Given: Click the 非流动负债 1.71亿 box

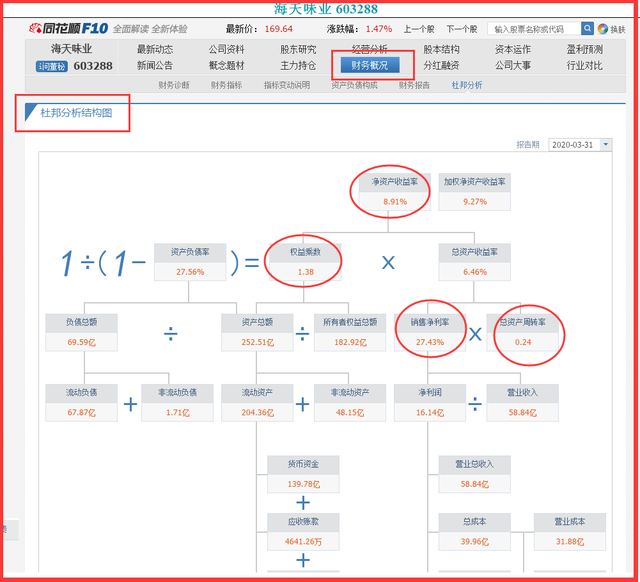Looking at the screenshot, I should tap(178, 402).
